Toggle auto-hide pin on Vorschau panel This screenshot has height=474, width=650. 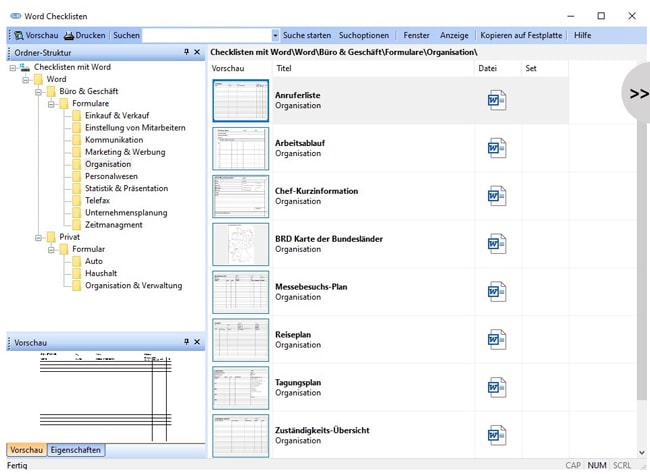[186, 342]
